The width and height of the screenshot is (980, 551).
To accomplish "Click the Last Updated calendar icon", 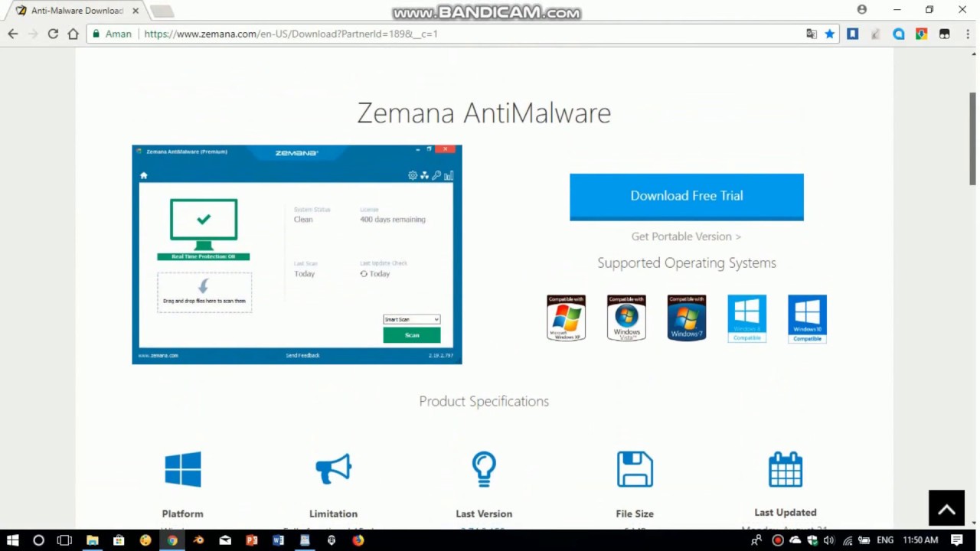I will (786, 469).
